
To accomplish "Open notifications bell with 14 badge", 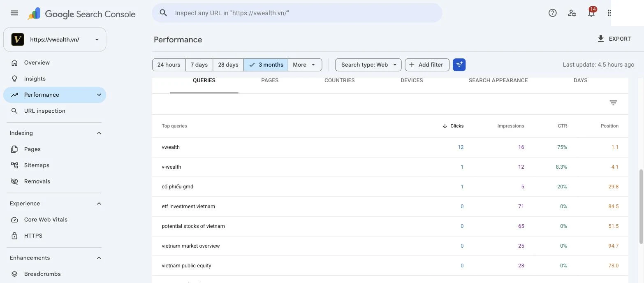I will tap(591, 12).
